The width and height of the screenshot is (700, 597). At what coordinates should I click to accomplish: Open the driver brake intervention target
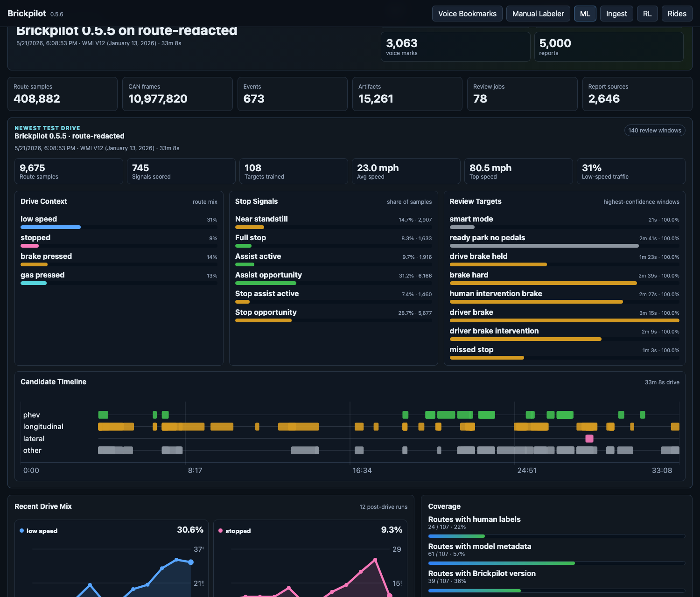[x=564, y=334]
